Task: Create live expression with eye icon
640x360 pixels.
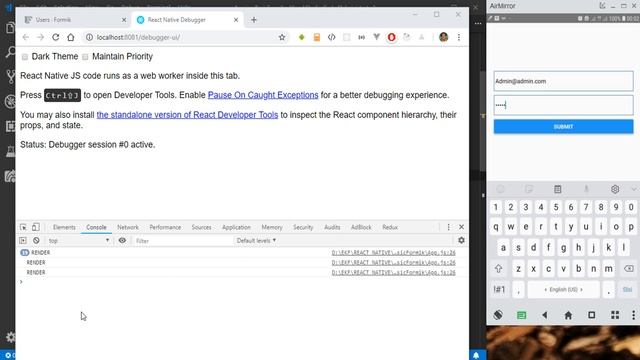Action: 122,240
